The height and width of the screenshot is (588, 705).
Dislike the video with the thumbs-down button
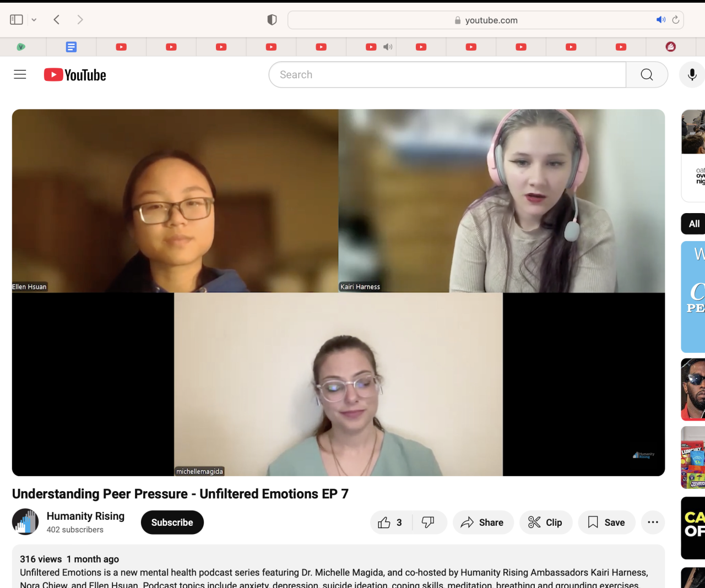click(x=429, y=522)
